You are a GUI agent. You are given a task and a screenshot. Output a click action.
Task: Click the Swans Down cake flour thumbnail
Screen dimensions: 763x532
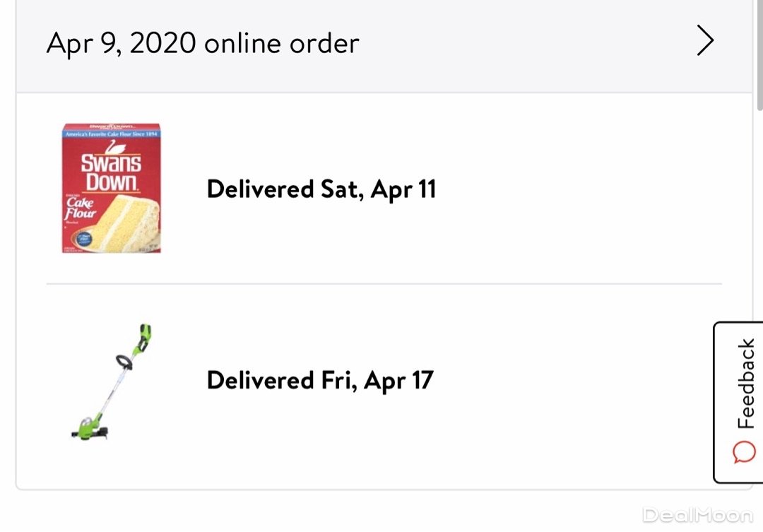click(111, 188)
